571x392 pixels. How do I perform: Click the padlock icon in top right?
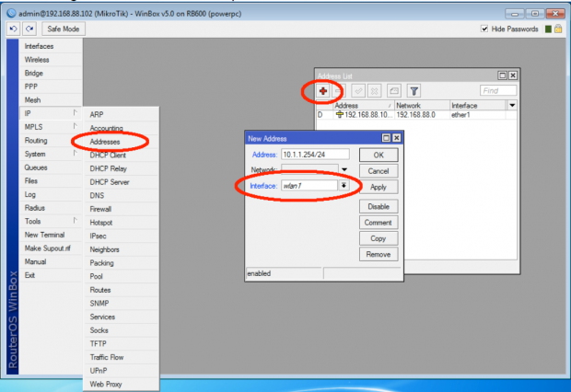pyautogui.click(x=558, y=29)
